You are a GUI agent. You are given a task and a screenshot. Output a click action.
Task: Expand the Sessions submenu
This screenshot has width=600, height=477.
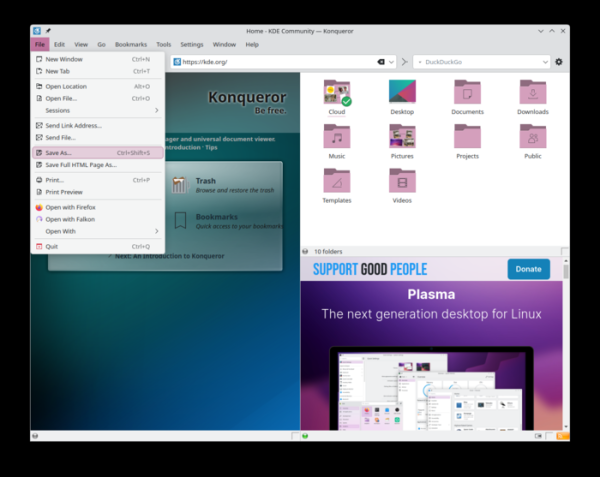[95, 110]
